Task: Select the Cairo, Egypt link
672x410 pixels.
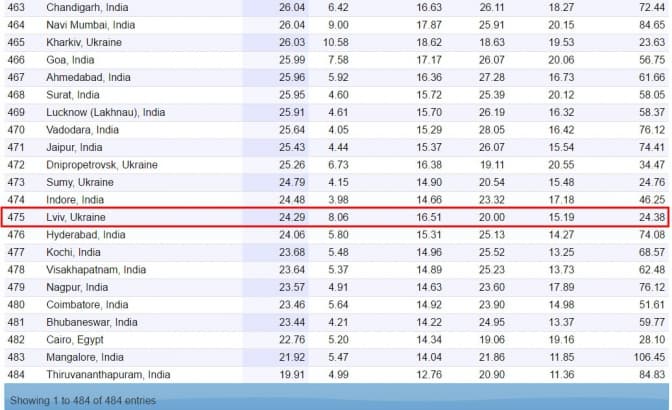Action: coord(76,339)
